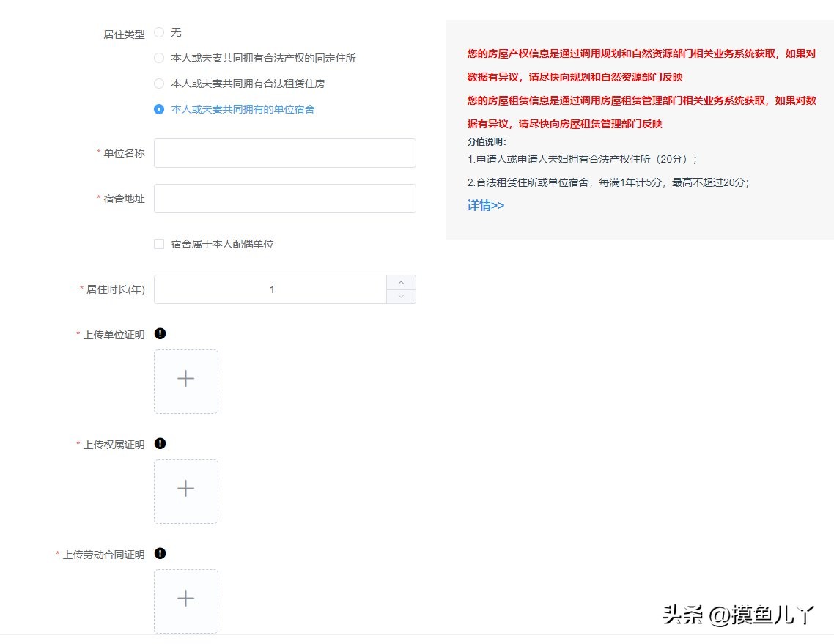The width and height of the screenshot is (834, 644).
Task: Click the exclamation info icon beside 上传权属证明
Action: 160,443
